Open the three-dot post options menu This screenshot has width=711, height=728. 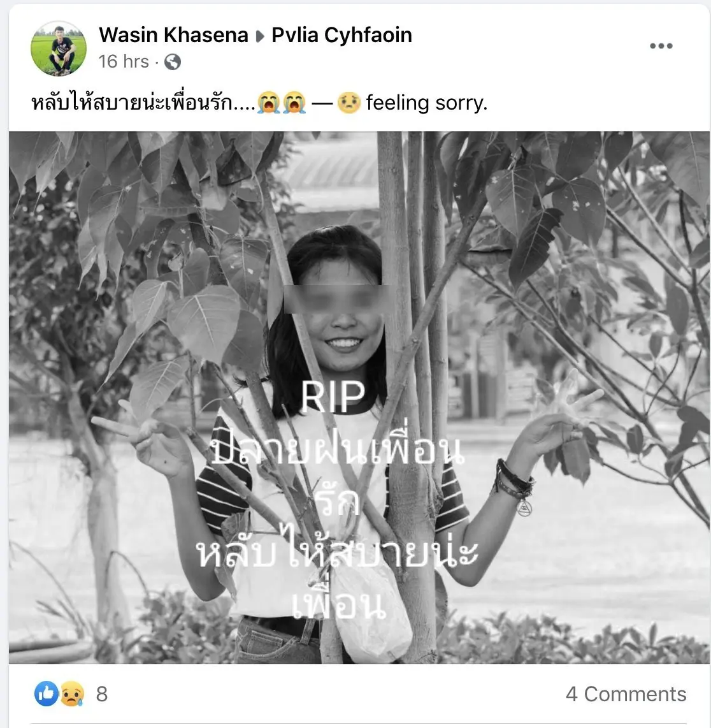pos(661,45)
